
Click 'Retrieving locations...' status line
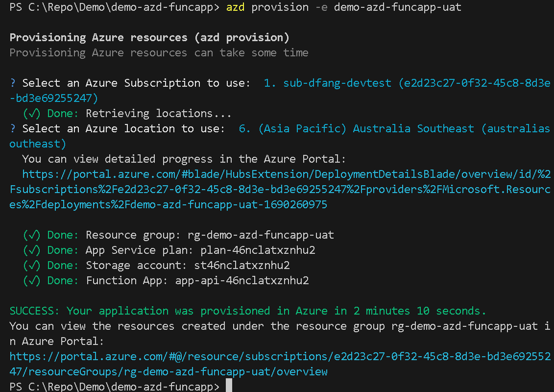pyautogui.click(x=159, y=114)
